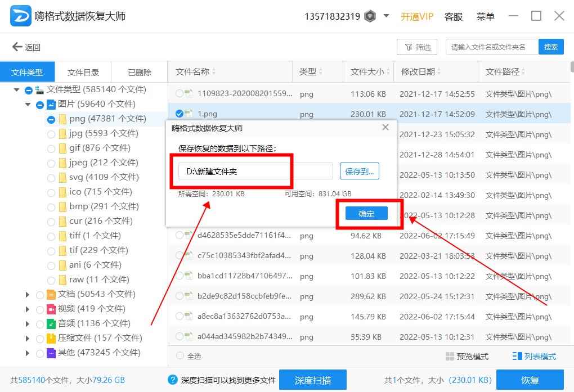Click the VIP badge icon beside account number
This screenshot has width=574, height=392.
point(370,16)
